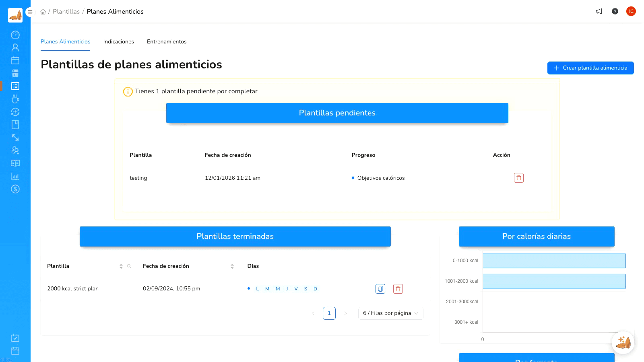Toggle the sidebar hamburger menu button
The height and width of the screenshot is (362, 644).
click(30, 12)
